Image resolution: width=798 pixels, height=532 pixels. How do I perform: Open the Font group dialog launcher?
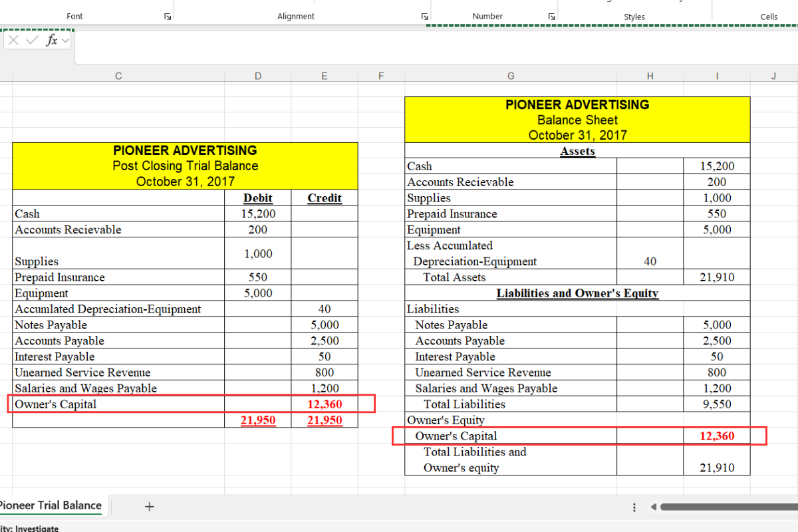point(168,17)
